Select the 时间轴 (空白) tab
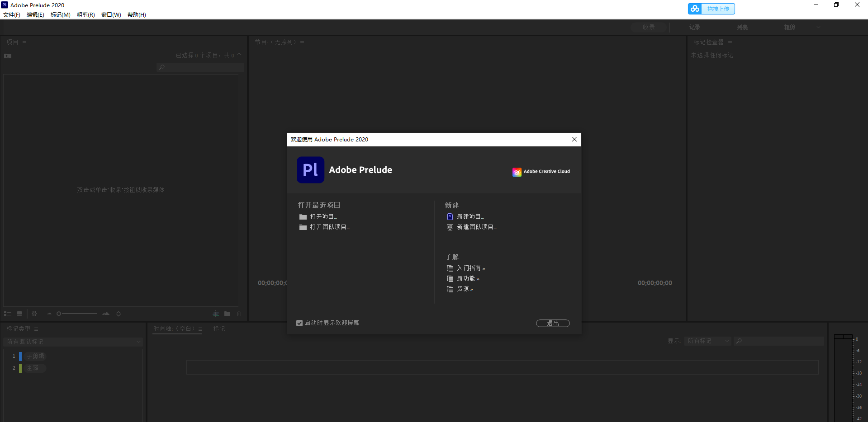868x422 pixels. pyautogui.click(x=174, y=329)
